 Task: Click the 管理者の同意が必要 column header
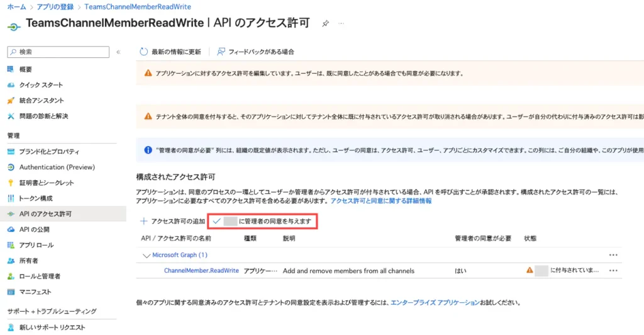(x=483, y=239)
